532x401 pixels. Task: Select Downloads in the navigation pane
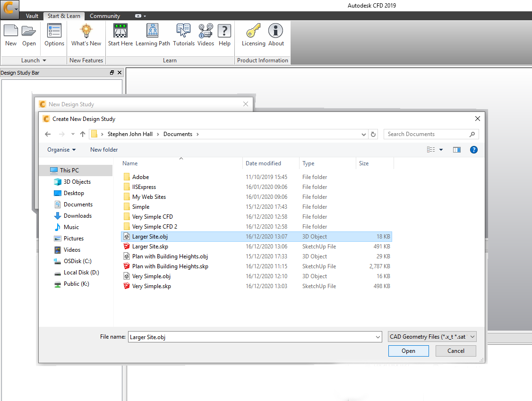(77, 216)
